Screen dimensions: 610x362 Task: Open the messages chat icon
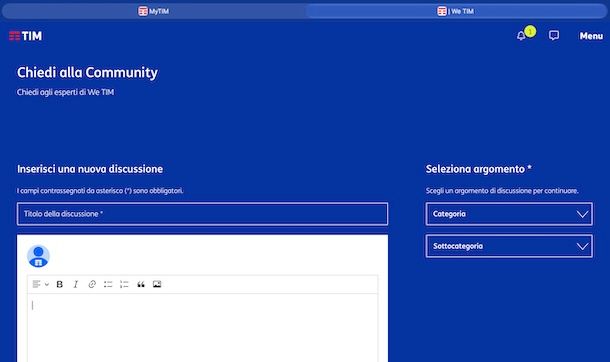(554, 36)
